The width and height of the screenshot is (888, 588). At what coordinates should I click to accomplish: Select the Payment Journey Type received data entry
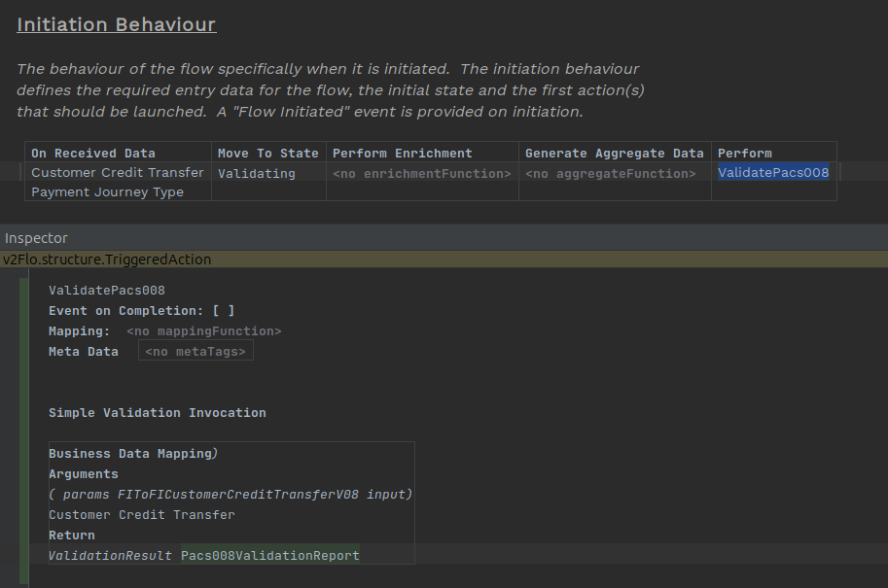(103, 191)
